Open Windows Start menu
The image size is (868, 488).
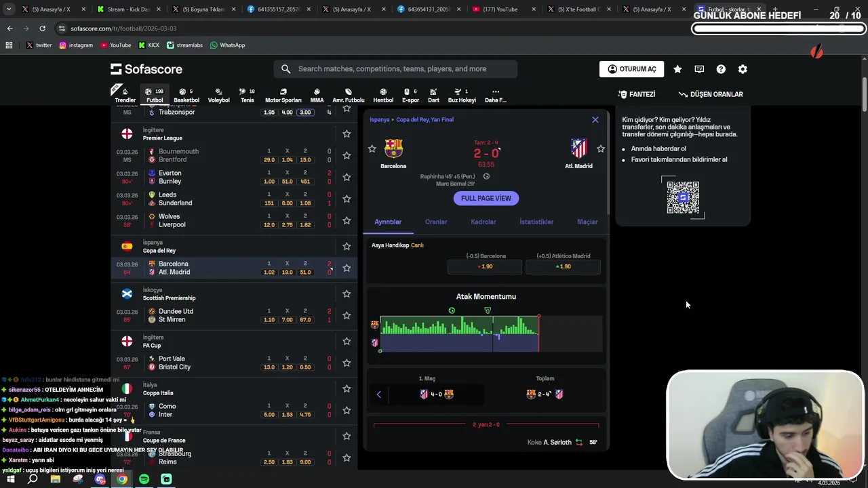click(11, 479)
